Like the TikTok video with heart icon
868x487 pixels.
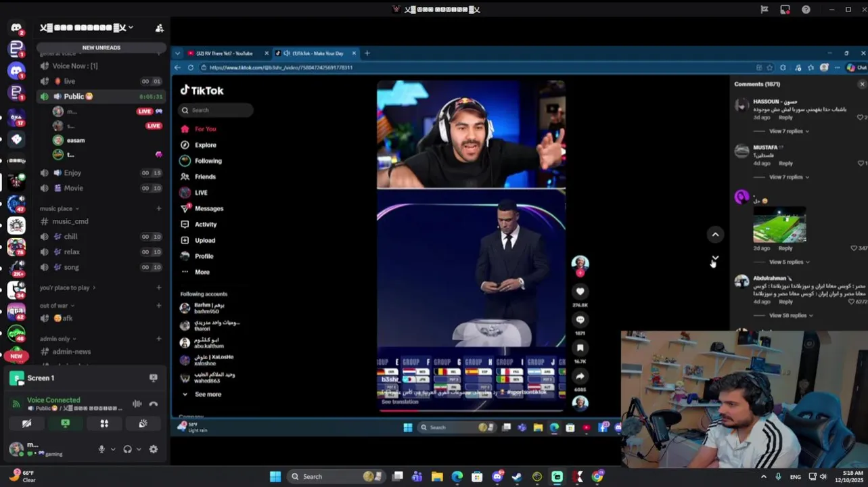(x=580, y=292)
